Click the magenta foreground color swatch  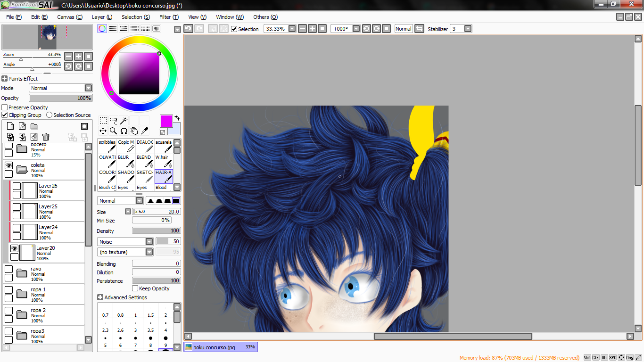[166, 121]
